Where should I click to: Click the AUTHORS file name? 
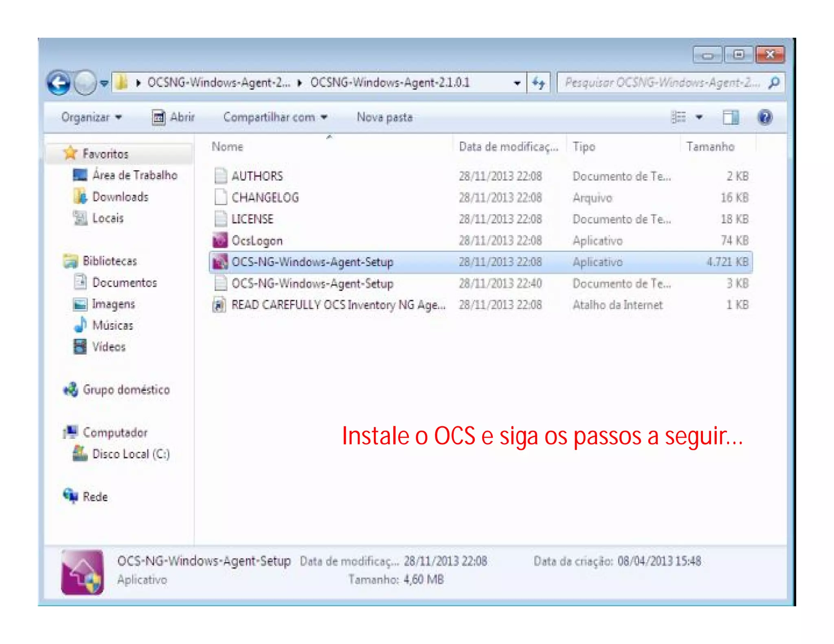(x=257, y=176)
